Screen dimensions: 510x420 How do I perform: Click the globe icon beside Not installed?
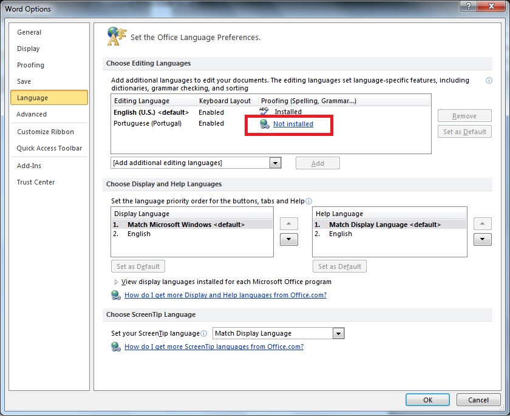click(265, 124)
